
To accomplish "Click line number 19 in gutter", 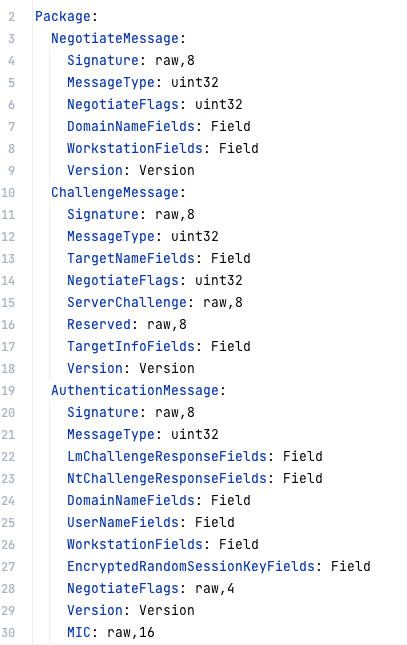I will (8, 390).
